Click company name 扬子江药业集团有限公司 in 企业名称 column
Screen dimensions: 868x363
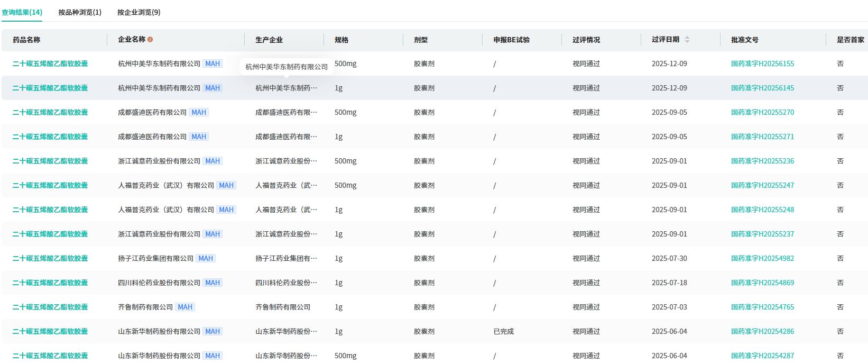(x=156, y=258)
